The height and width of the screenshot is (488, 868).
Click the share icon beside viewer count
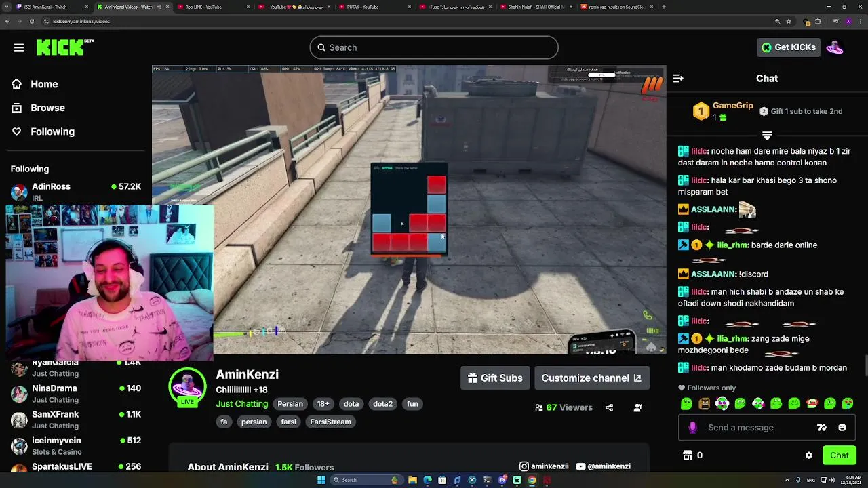(609, 408)
